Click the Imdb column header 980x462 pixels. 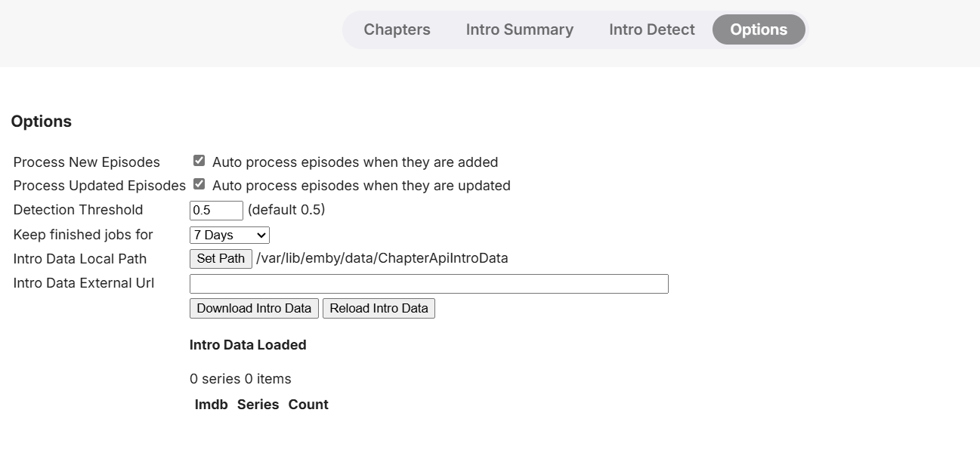click(211, 405)
